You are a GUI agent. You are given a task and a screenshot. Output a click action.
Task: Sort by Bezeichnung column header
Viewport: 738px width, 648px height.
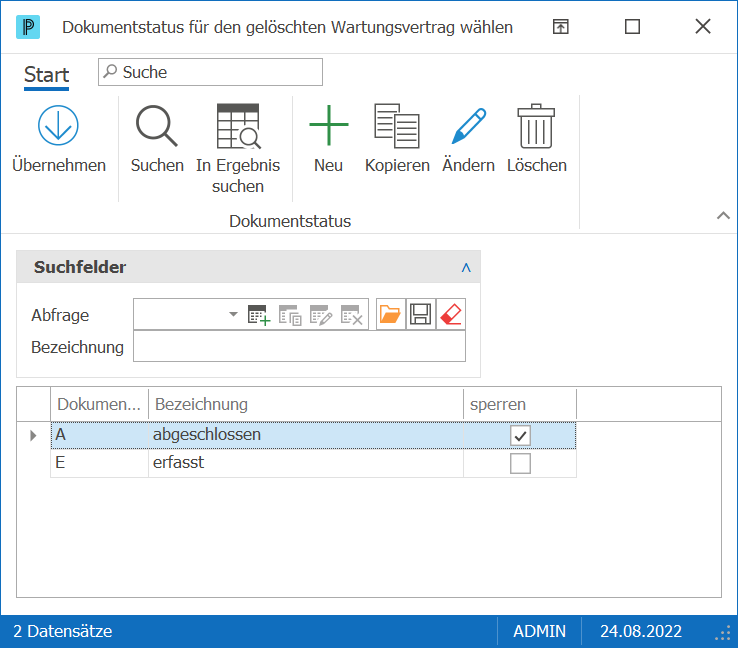point(306,404)
